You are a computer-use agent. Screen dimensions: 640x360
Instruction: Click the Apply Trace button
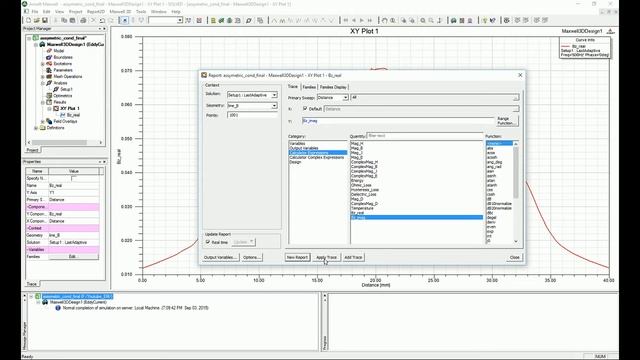(x=327, y=258)
